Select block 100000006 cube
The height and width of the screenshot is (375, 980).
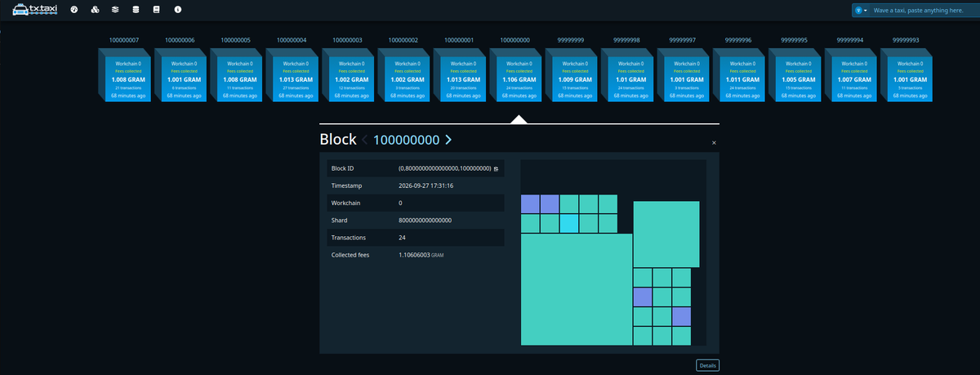tap(182, 75)
